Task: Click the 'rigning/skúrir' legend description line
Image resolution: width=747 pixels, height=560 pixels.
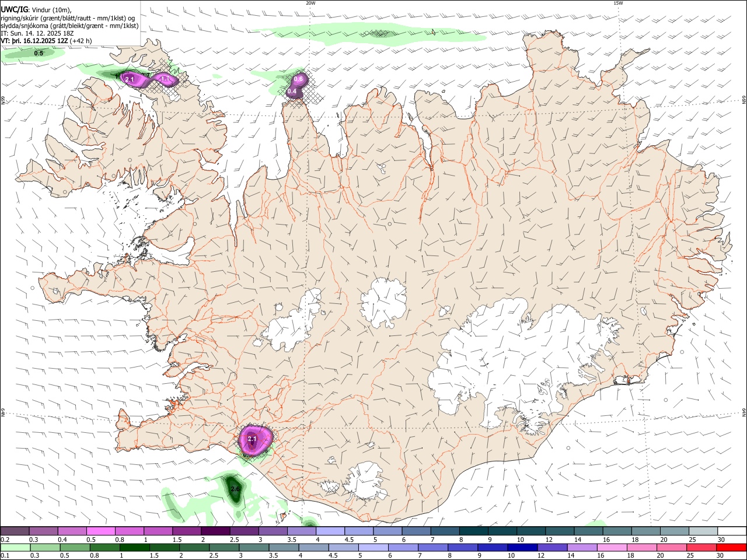Action: coord(68,17)
